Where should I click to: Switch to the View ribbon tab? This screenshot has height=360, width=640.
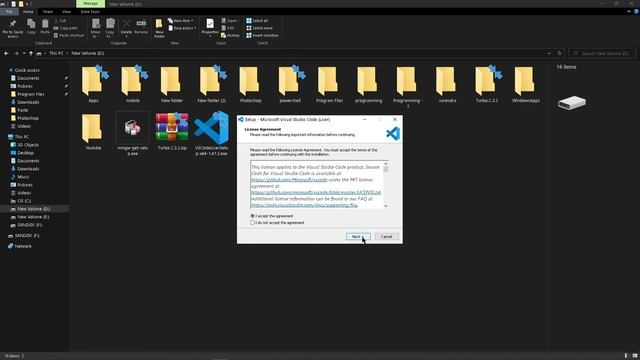pyautogui.click(x=66, y=12)
